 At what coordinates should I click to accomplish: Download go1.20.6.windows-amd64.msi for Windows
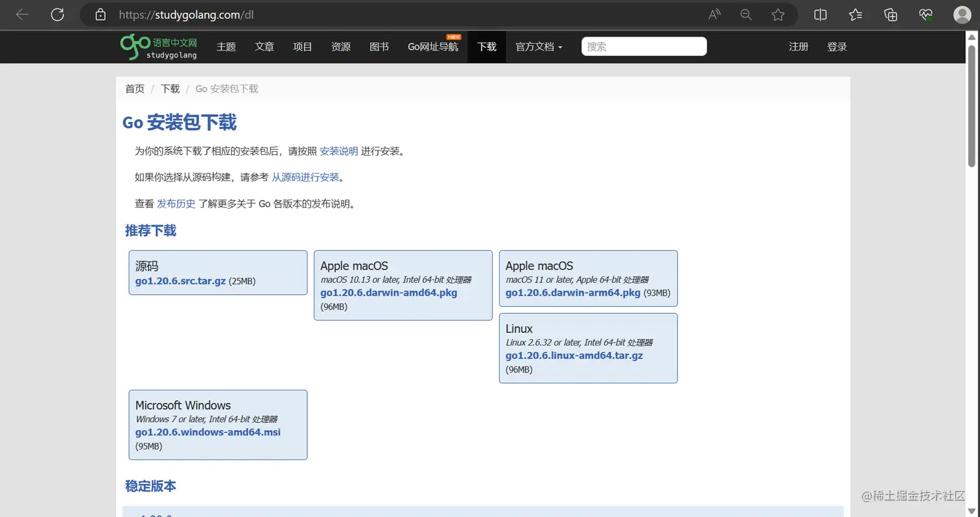click(x=207, y=431)
